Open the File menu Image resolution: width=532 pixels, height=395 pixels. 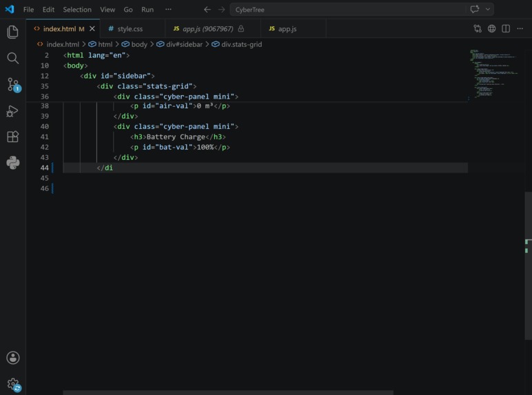28,10
